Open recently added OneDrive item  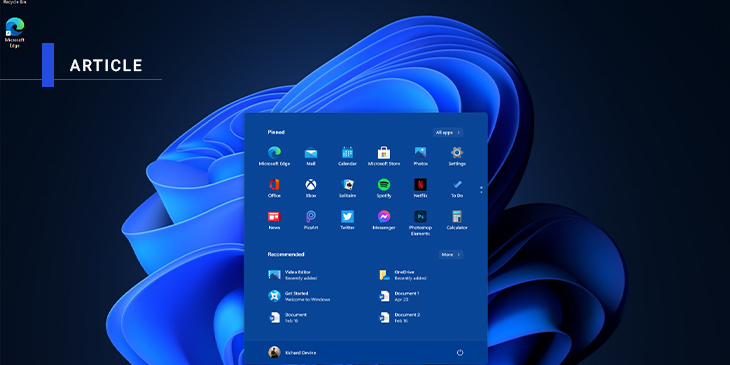pyautogui.click(x=403, y=275)
